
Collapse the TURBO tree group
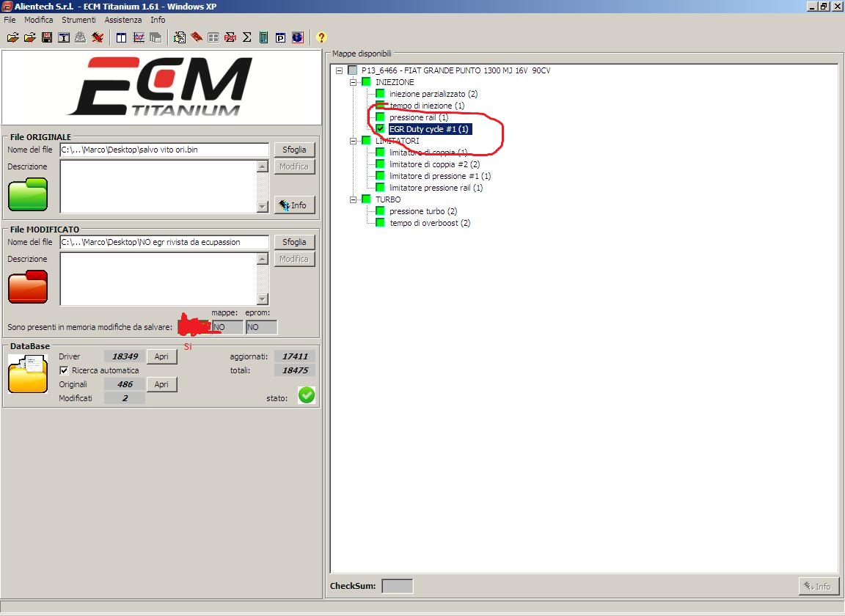coord(353,199)
